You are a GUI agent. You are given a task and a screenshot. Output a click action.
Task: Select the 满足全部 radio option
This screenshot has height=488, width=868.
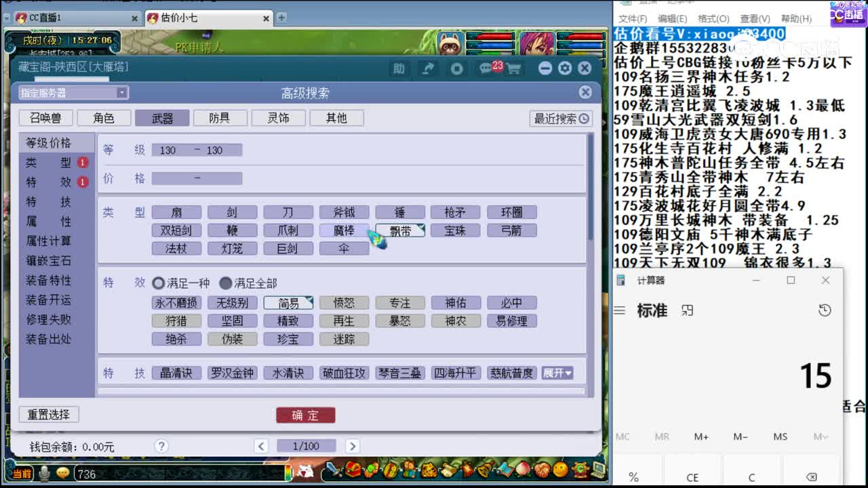(248, 283)
